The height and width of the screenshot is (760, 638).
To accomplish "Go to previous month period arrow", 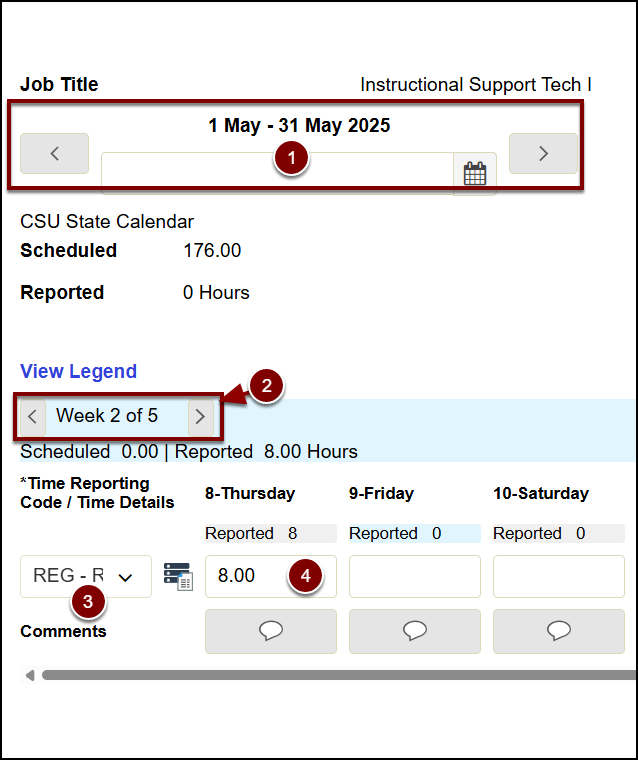I will point(54,154).
